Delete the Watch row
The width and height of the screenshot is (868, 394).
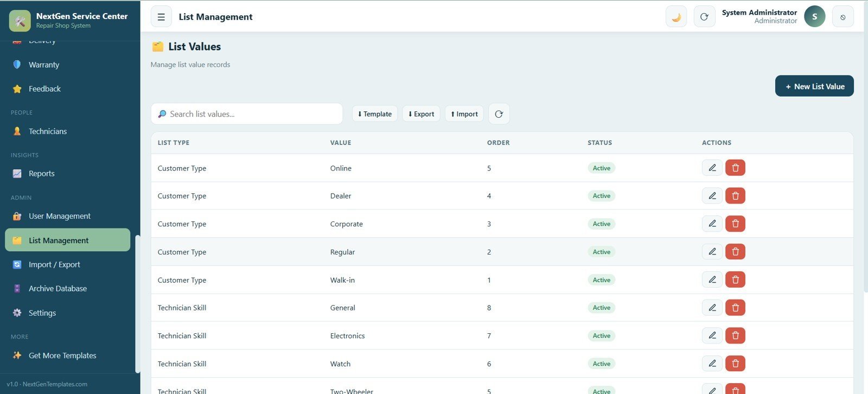pyautogui.click(x=735, y=364)
